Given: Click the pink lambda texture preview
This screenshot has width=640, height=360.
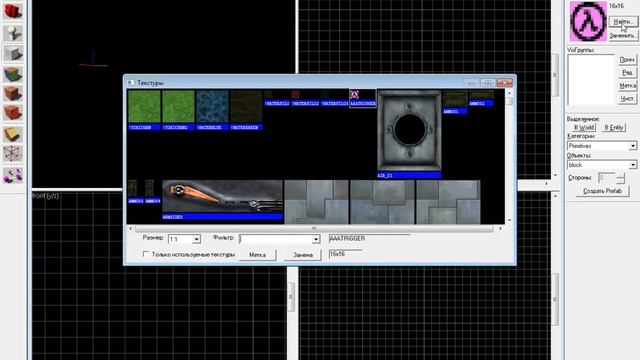Looking at the screenshot, I should [588, 21].
